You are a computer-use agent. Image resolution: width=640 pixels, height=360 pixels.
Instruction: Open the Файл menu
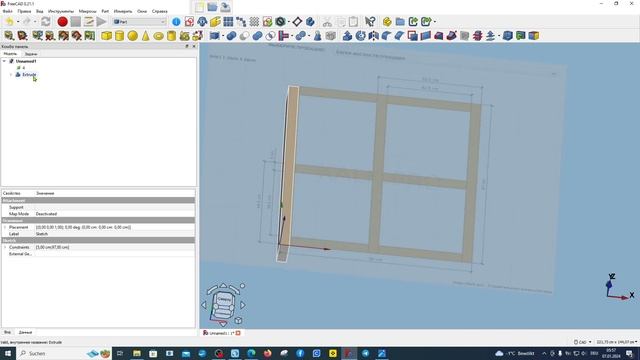[x=7, y=11]
